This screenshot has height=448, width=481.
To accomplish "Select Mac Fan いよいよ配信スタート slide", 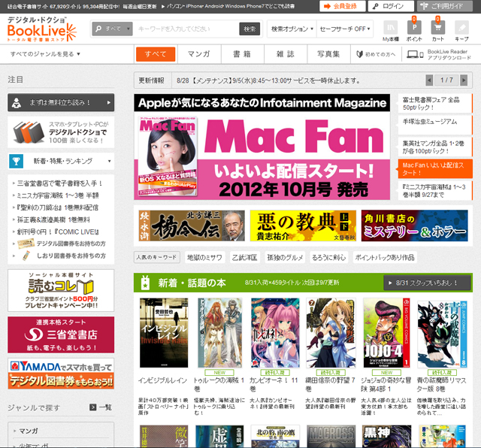I will pos(435,169).
